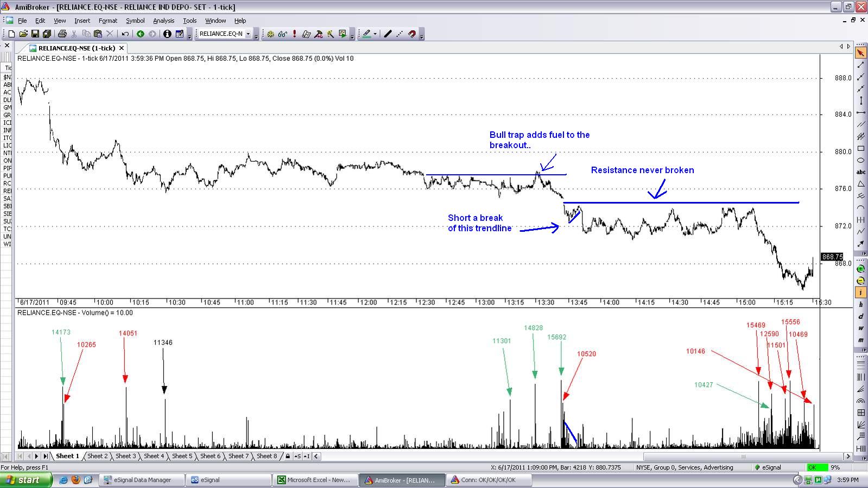The image size is (868, 488).
Task: Toggle the sheet lock padlock icon
Action: tap(288, 456)
